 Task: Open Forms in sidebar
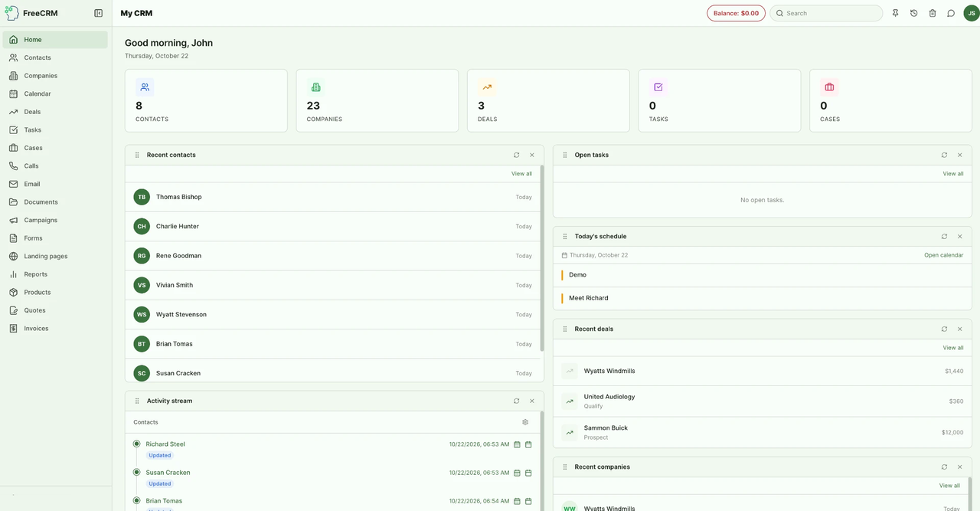pos(55,238)
